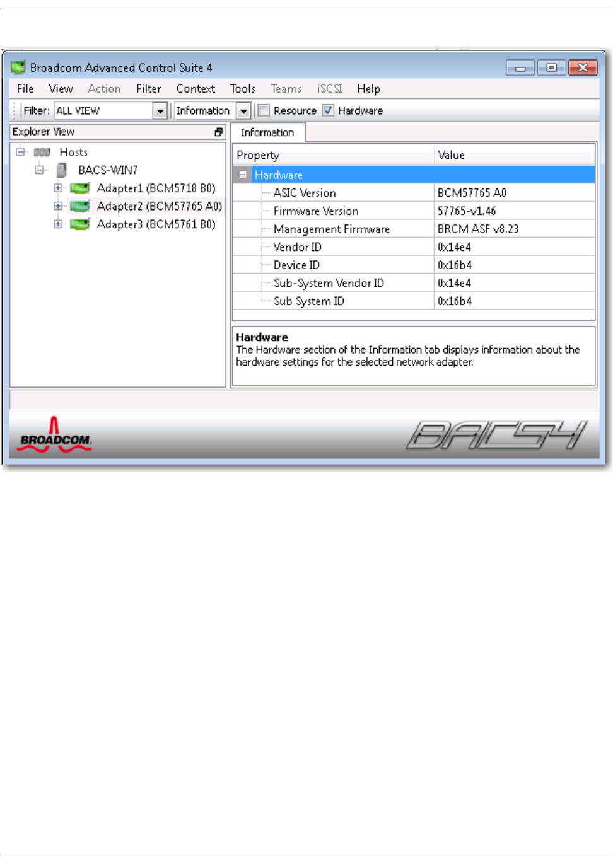Screen dimensions: 613x868
Task: Select the BACS-WIN7 host label
Action: pos(108,170)
